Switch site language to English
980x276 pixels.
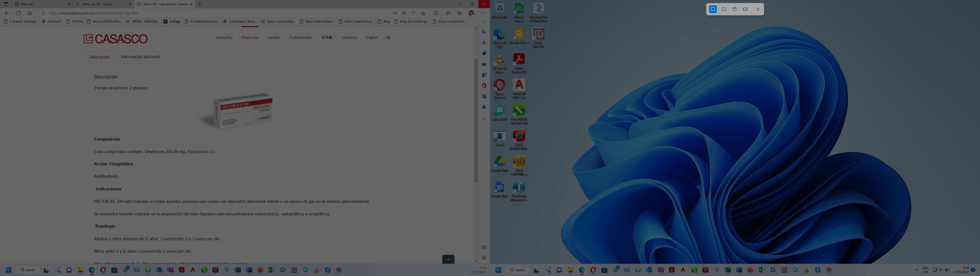click(371, 37)
